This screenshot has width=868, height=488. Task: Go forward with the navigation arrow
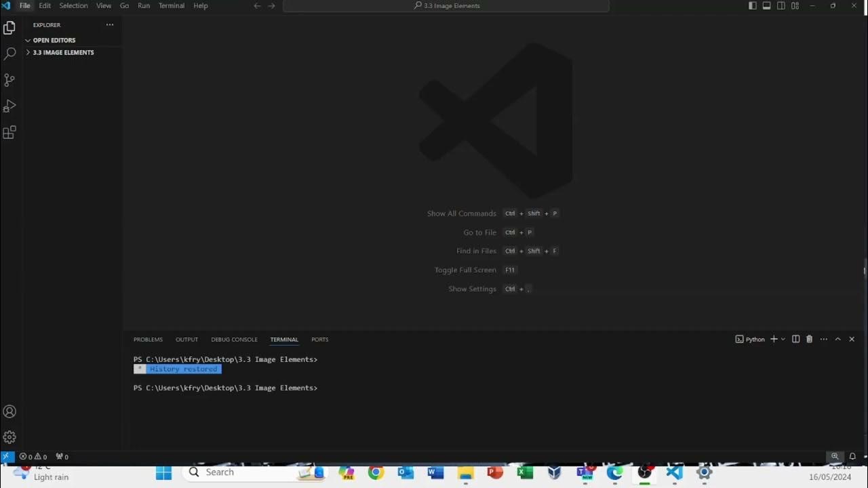(272, 5)
